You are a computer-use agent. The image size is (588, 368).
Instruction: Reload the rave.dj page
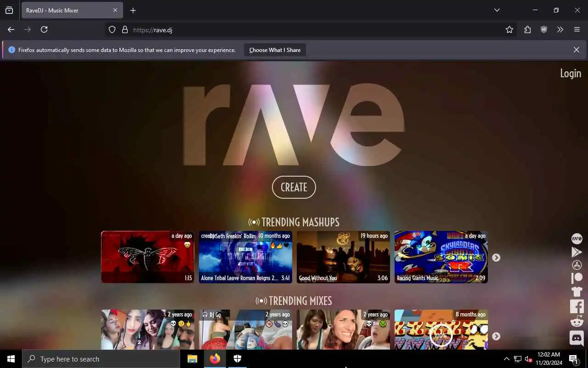pyautogui.click(x=44, y=29)
